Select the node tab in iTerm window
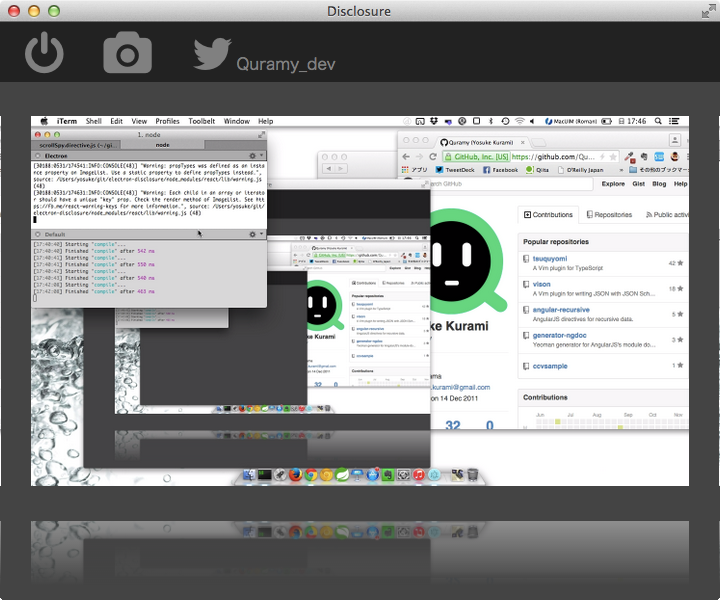Viewport: 720px width, 600px height. point(163,145)
